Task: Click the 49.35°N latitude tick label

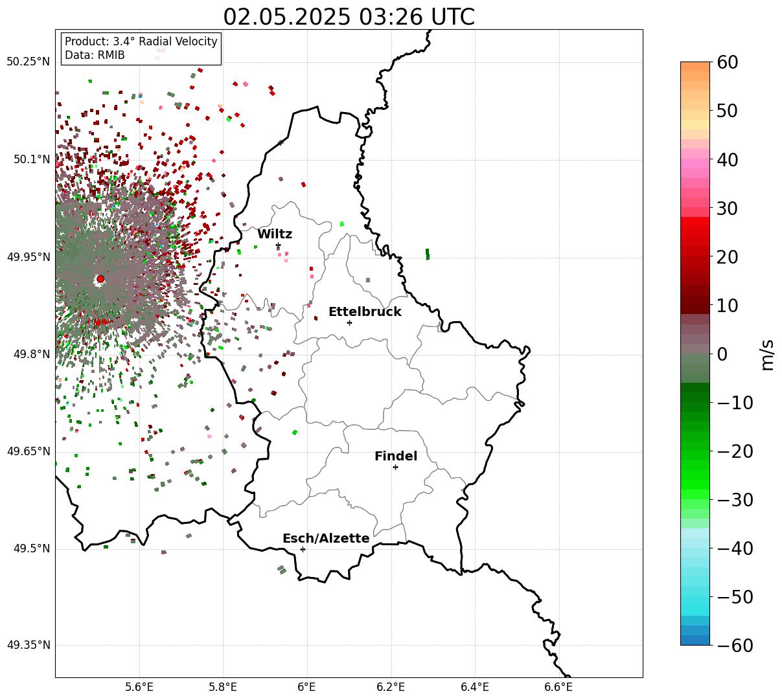Action: (28, 645)
